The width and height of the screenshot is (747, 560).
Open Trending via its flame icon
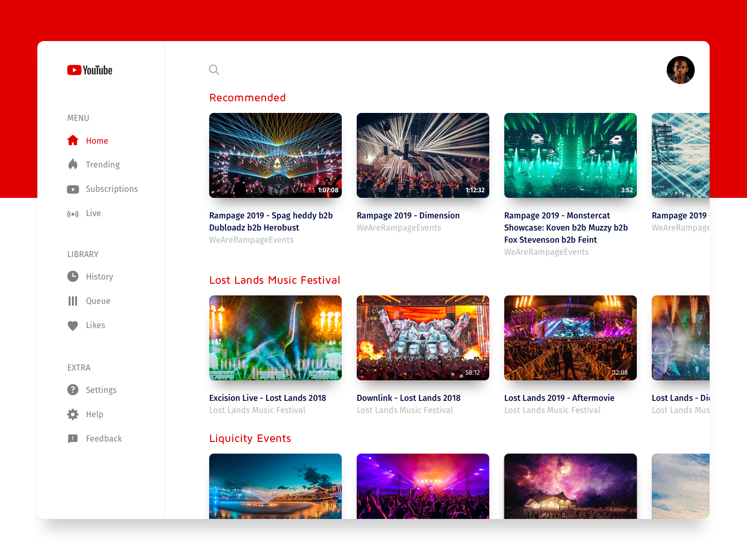point(73,164)
